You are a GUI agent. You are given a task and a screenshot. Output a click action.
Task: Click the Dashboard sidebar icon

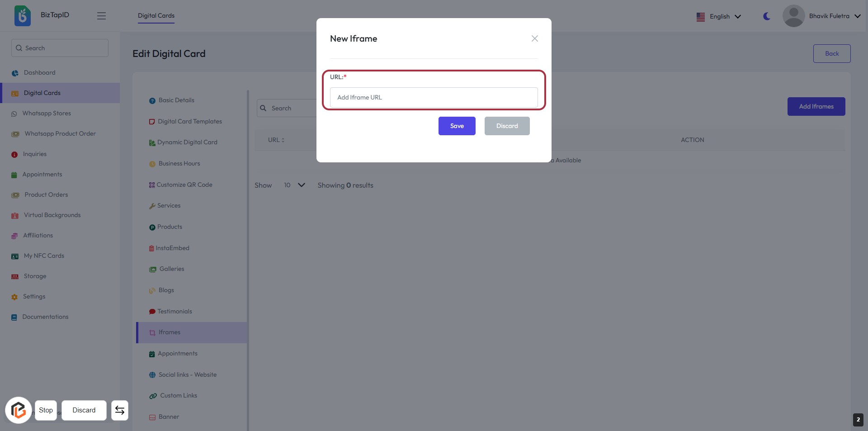click(15, 73)
